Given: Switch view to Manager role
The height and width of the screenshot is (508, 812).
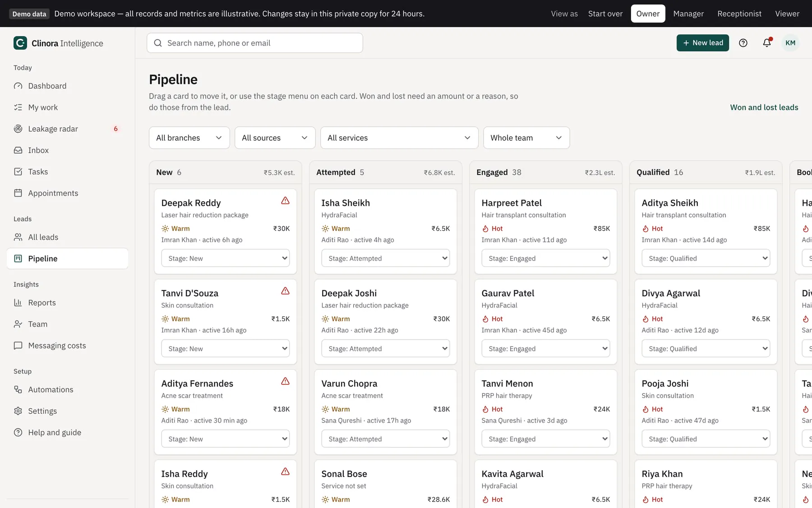Looking at the screenshot, I should [x=688, y=14].
